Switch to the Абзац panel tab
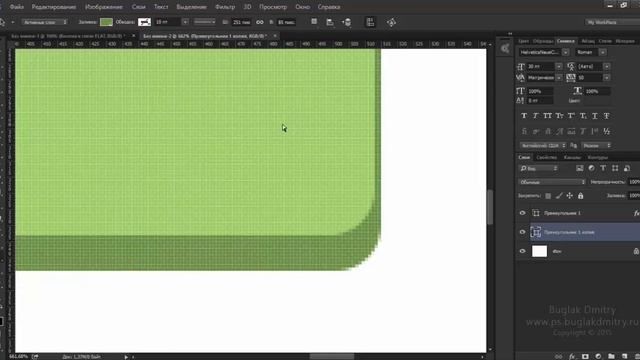Screen dimensions: 640x360 [588, 41]
